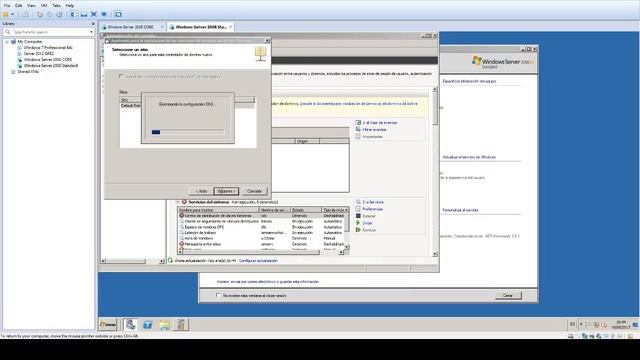The width and height of the screenshot is (640, 360).
Task: Open PowerShell taskbar icon
Action: 148,325
